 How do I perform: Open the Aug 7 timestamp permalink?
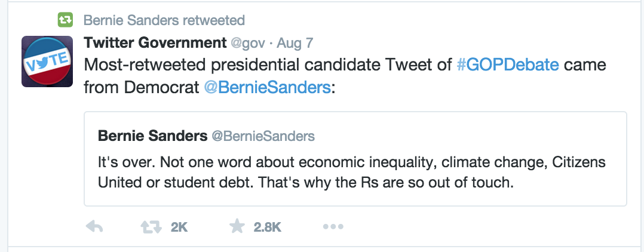tap(295, 43)
